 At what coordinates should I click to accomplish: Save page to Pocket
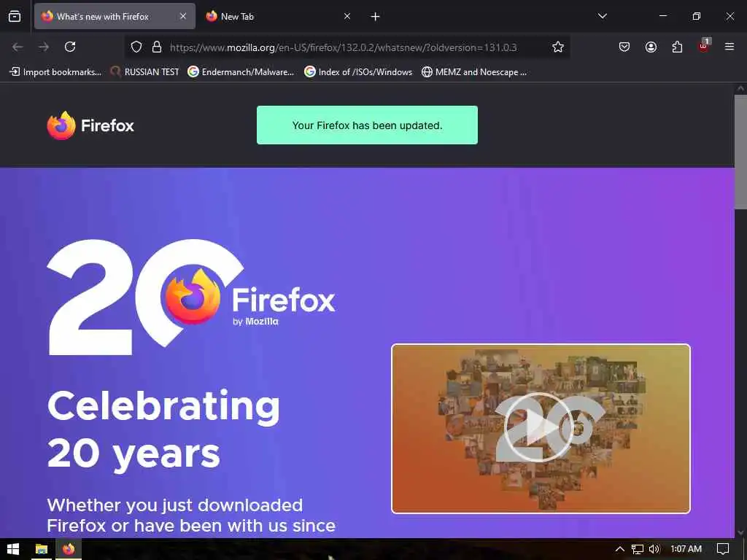624,47
